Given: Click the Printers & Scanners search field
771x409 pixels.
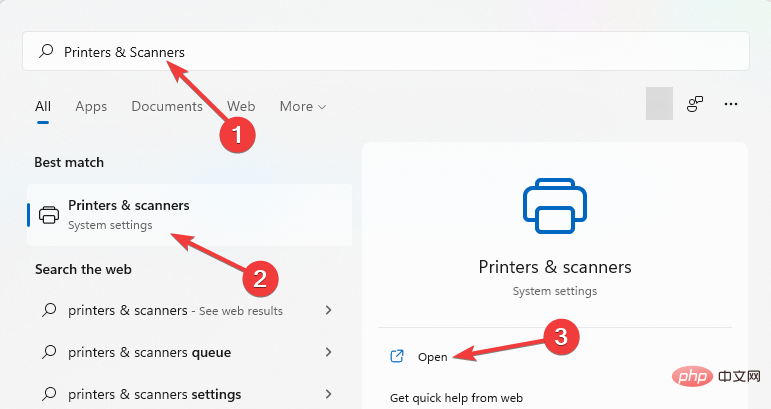Looking at the screenshot, I should point(386,51).
